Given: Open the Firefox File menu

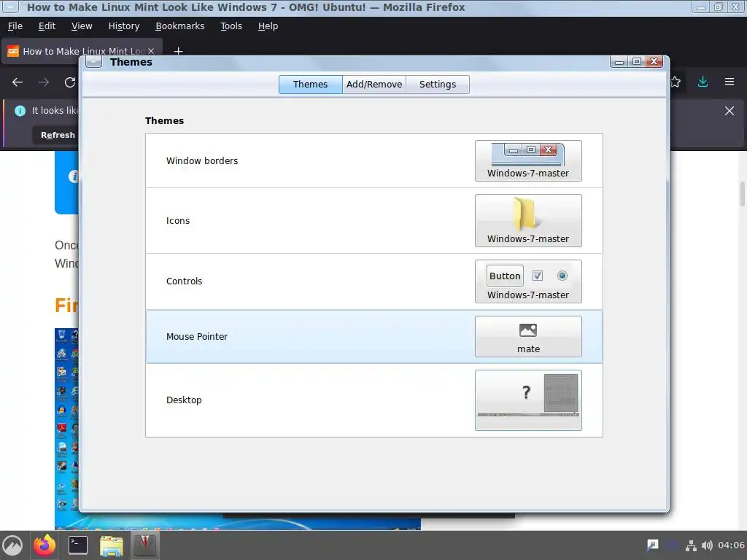Looking at the screenshot, I should click(x=15, y=26).
